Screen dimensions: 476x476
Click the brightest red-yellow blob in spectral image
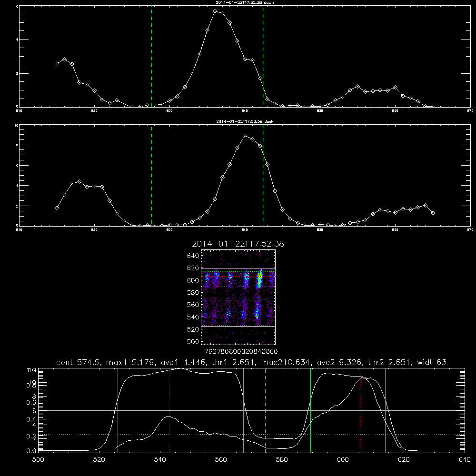click(x=259, y=276)
